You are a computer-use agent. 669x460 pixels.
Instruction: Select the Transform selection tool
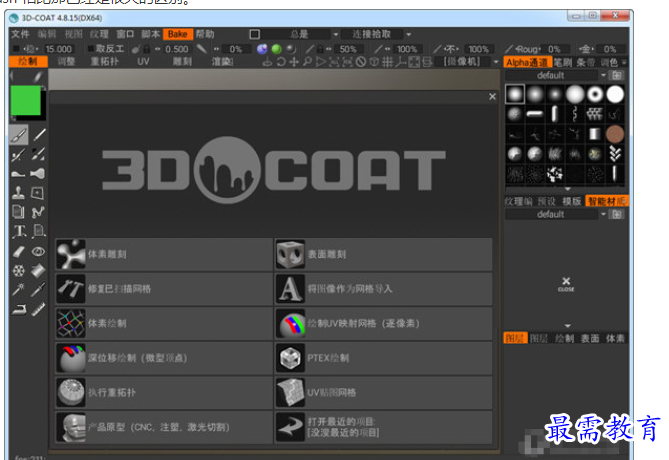click(x=38, y=193)
